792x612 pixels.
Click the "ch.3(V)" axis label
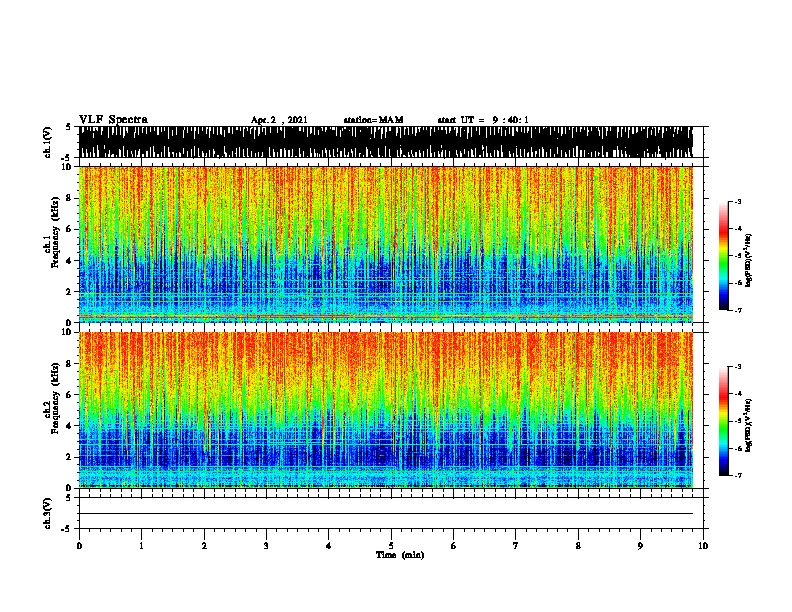click(48, 513)
